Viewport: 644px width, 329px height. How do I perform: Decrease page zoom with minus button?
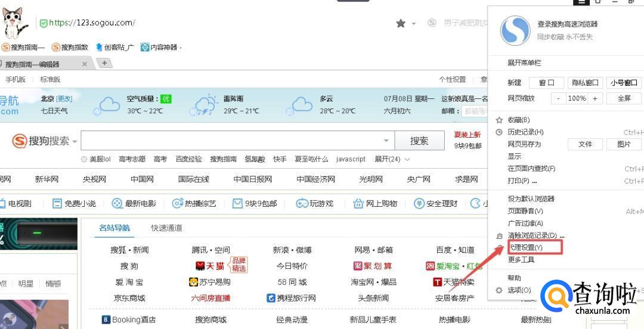click(558, 98)
